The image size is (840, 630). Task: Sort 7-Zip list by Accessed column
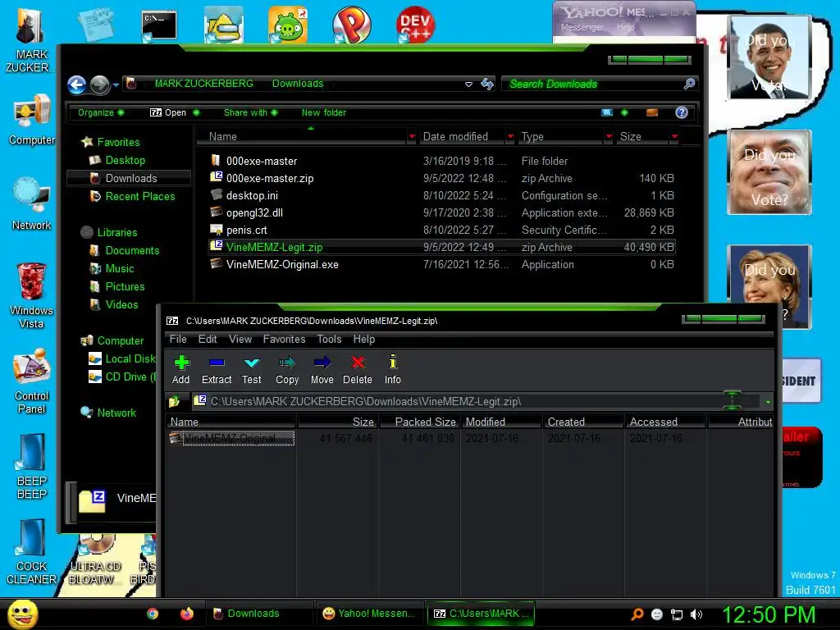pyautogui.click(x=665, y=422)
